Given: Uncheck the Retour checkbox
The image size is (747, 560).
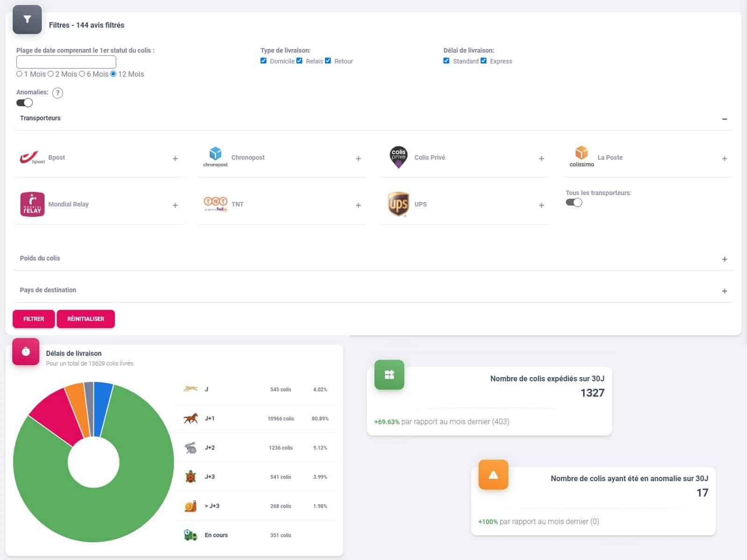Looking at the screenshot, I should coord(328,61).
